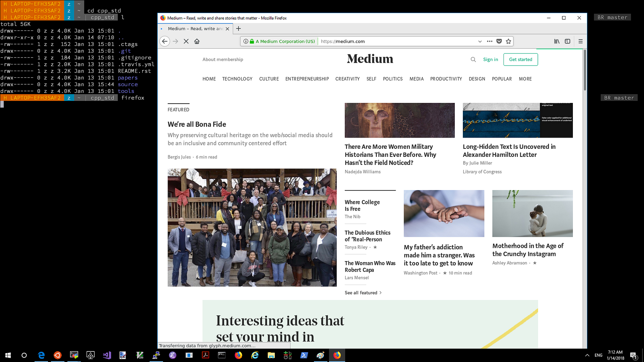The width and height of the screenshot is (644, 362).
Task: Open a new Firefox tab
Action: (239, 29)
